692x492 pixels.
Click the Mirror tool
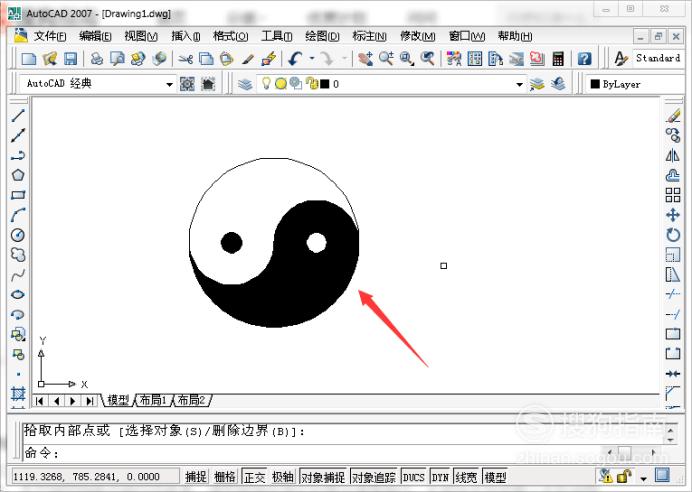point(673,155)
